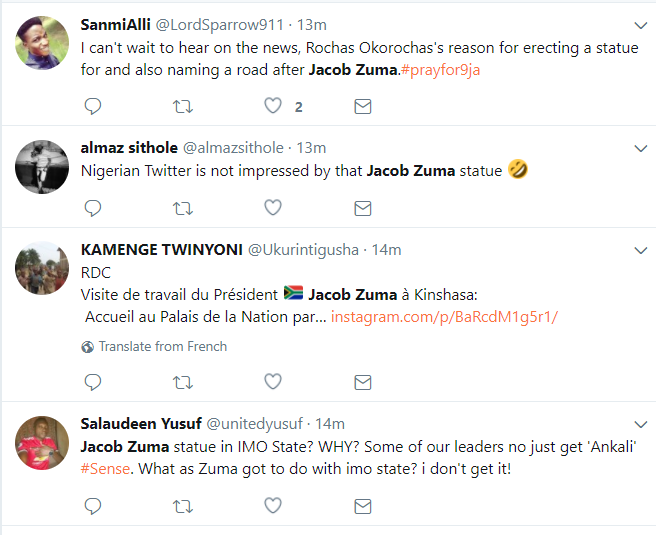Reply to KAMENGE TWINYONI's tweet
The width and height of the screenshot is (656, 535).
[x=92, y=381]
